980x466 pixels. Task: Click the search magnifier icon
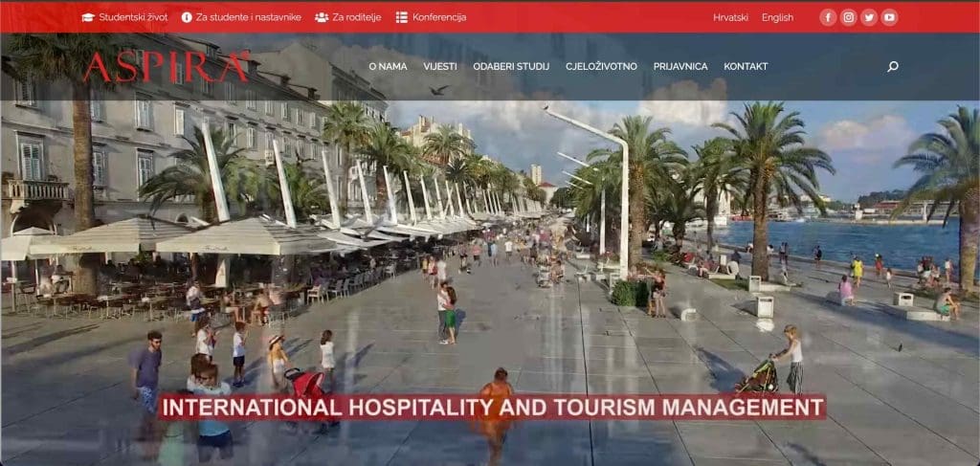coord(893,66)
